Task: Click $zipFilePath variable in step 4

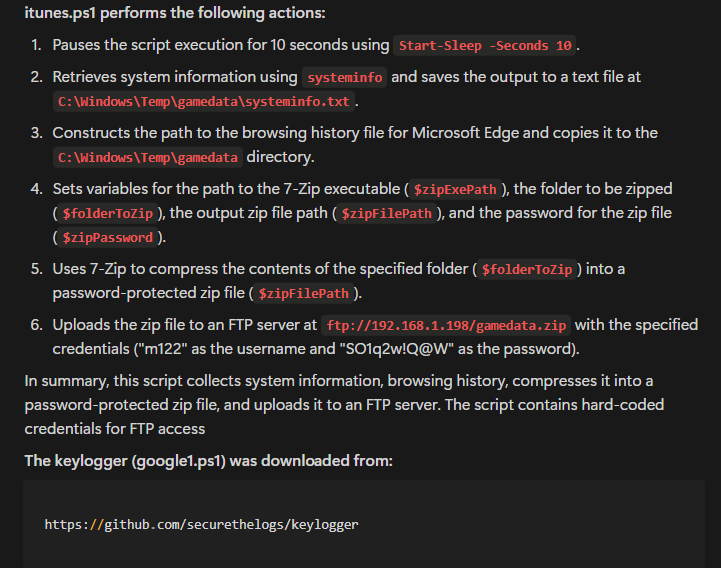Action: [x=386, y=213]
